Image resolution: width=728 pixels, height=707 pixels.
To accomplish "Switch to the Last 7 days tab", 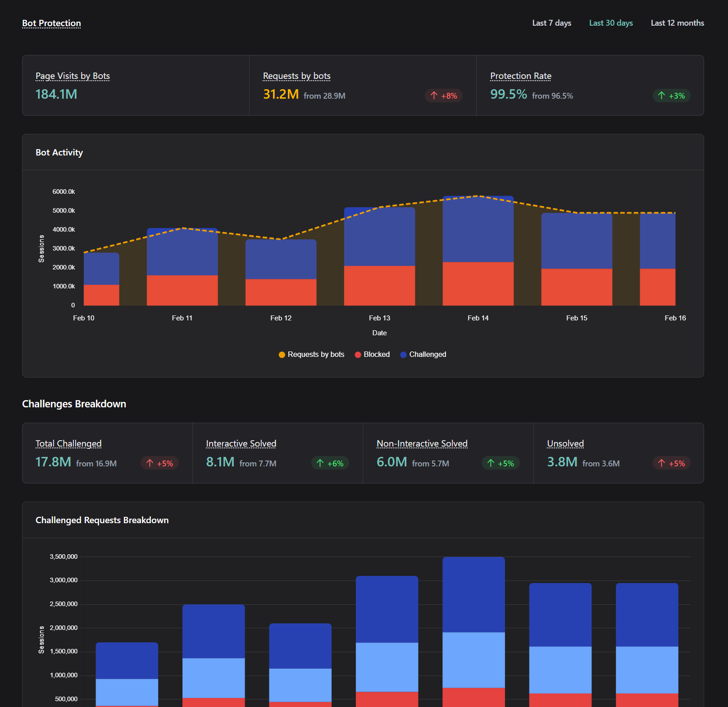I will point(551,23).
